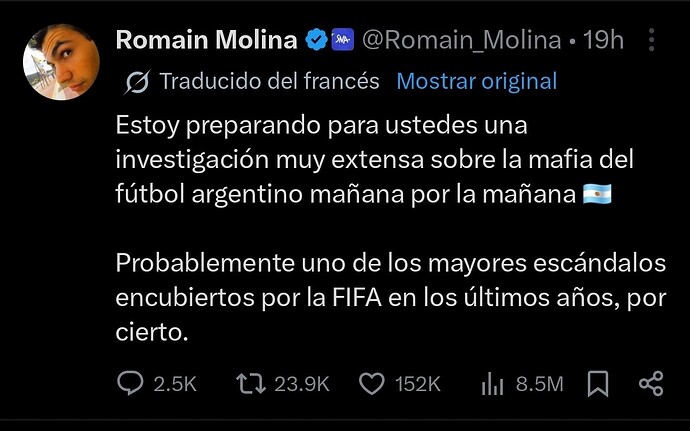Viewport: 690px width, 431px height.
Task: Open the @Romain_Molina handle link
Action: [462, 41]
